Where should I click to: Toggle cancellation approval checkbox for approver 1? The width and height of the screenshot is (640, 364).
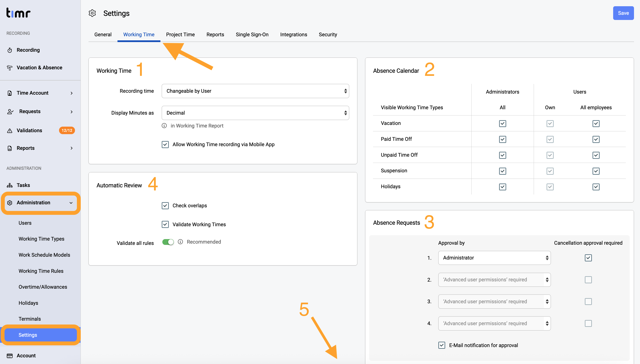[588, 258]
